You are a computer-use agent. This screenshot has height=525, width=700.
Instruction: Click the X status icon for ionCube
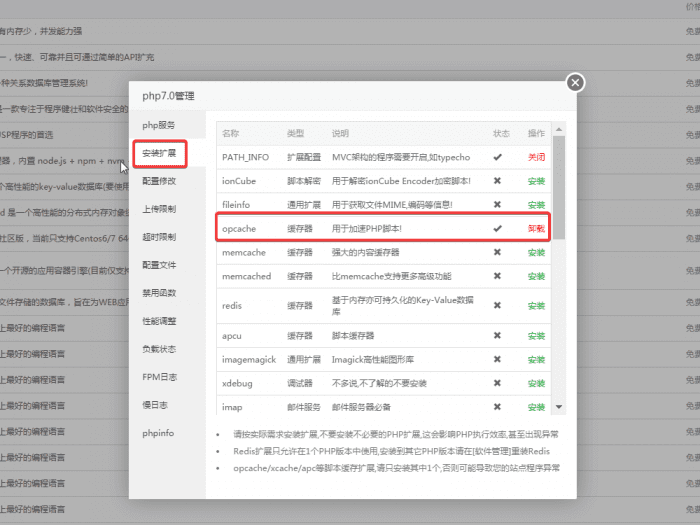pyautogui.click(x=498, y=181)
